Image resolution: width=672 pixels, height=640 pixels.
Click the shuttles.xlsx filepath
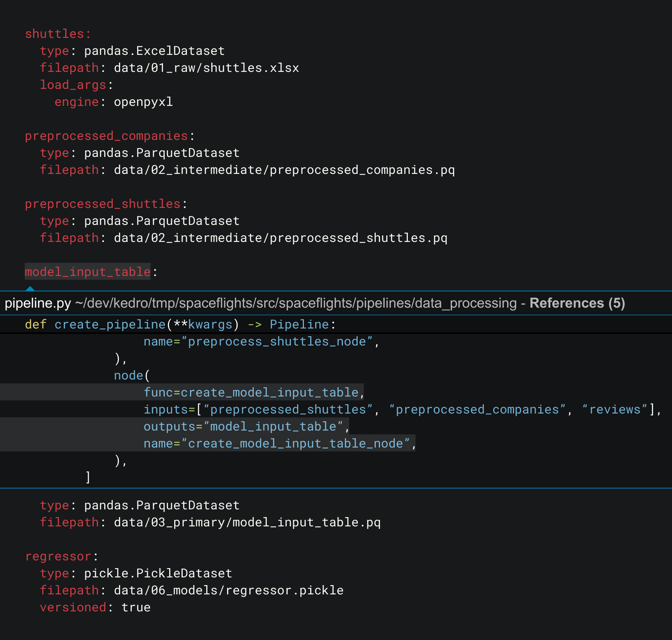(x=206, y=68)
